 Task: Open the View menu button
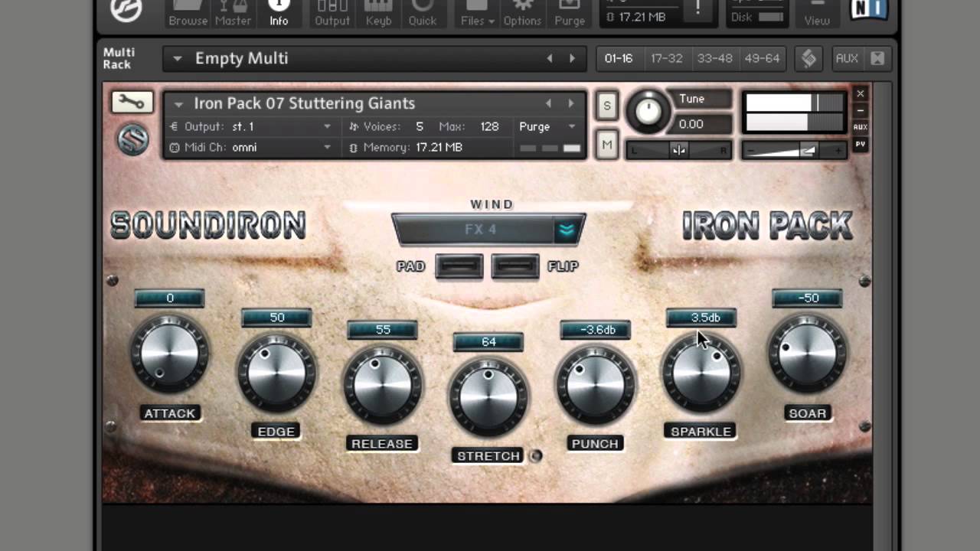[x=817, y=14]
